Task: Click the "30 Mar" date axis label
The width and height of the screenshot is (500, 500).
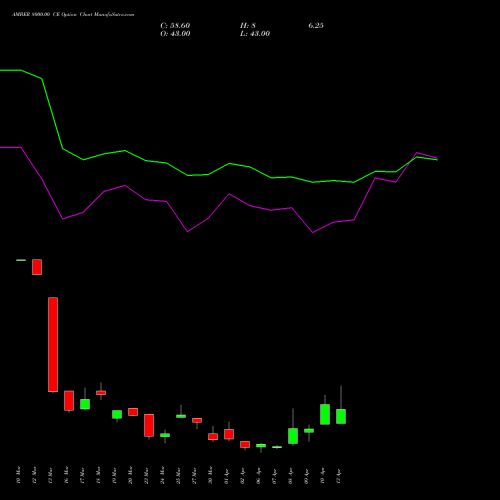Action: pyautogui.click(x=210, y=475)
